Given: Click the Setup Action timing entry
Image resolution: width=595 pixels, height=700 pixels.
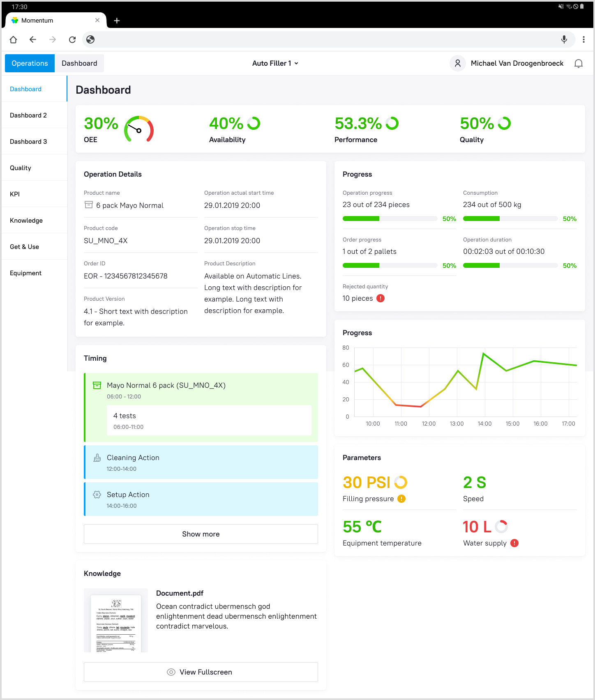Looking at the screenshot, I should [x=201, y=499].
